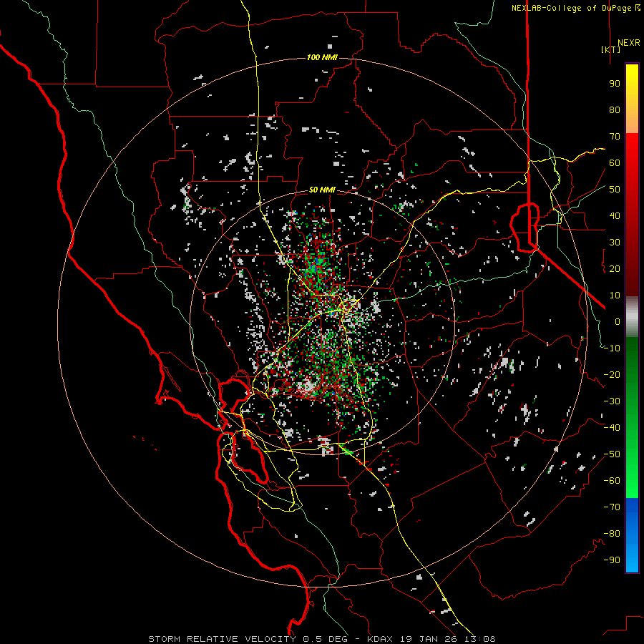Click the -30 value on the velocity scale
The image size is (644, 644).
tap(612, 401)
